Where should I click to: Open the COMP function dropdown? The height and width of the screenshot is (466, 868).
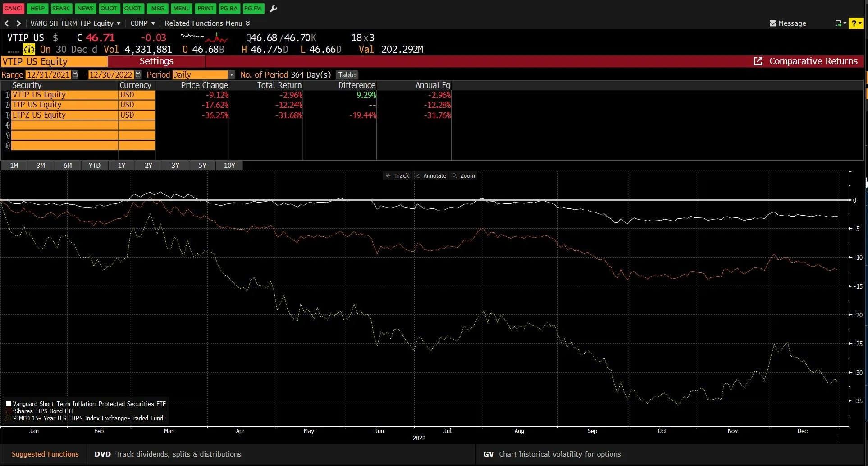click(x=142, y=23)
